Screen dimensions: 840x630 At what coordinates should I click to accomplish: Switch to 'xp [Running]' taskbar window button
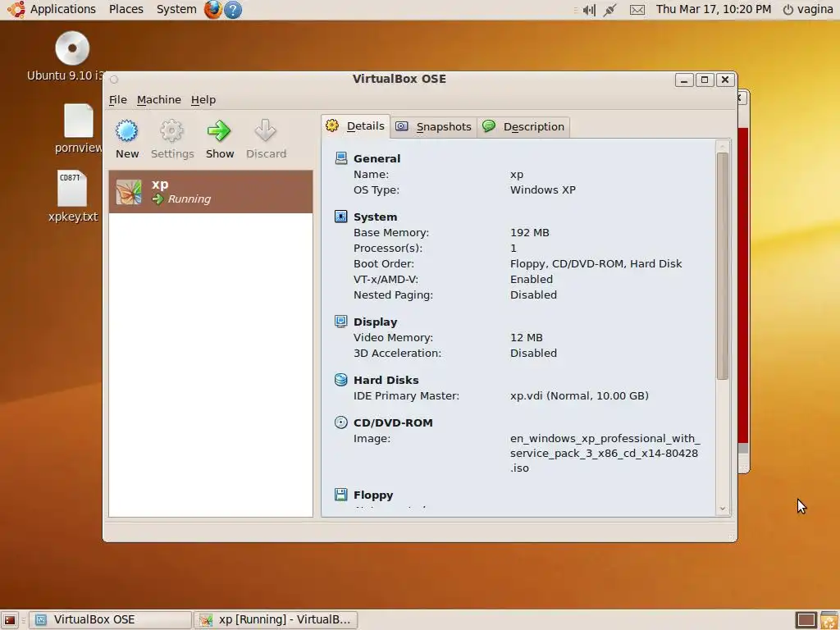(x=276, y=620)
